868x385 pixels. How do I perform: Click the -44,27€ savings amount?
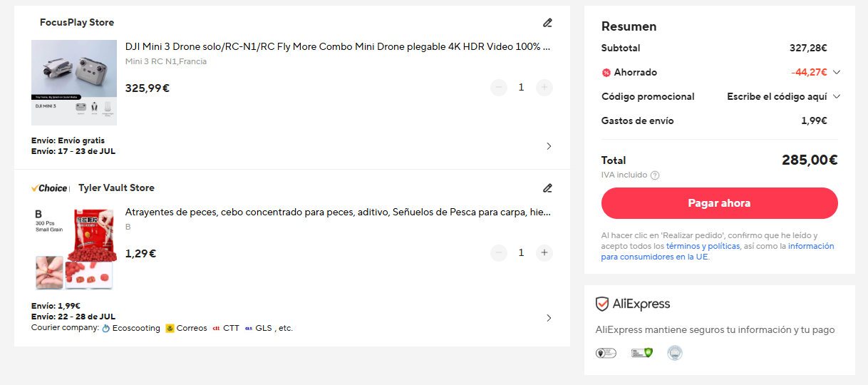tap(809, 72)
